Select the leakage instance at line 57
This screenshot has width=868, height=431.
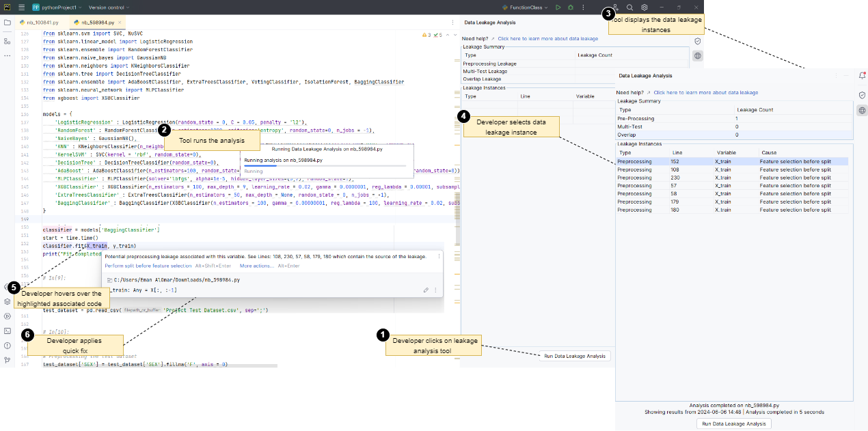732,186
